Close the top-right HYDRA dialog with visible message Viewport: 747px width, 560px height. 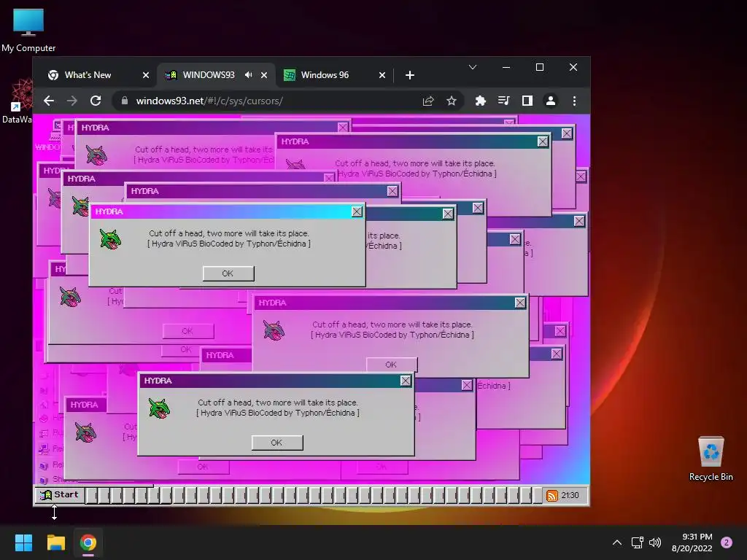[542, 141]
